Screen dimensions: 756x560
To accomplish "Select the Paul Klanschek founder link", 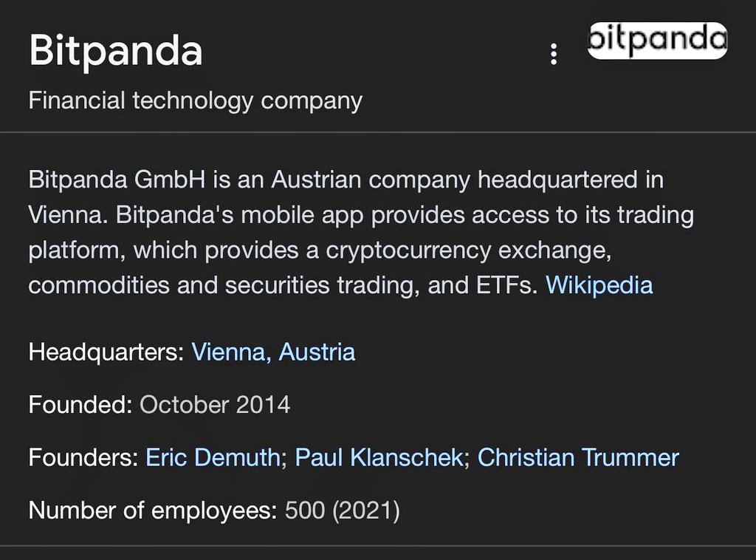I will [379, 457].
